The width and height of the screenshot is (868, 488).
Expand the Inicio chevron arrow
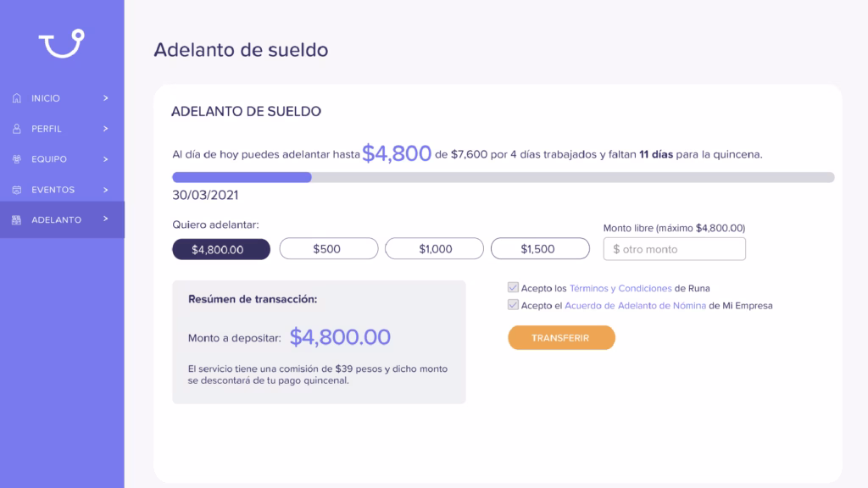[105, 98]
